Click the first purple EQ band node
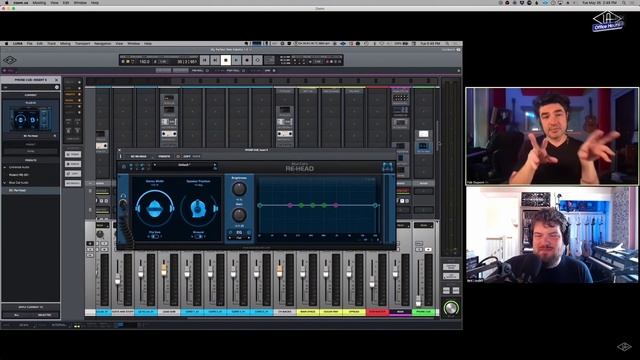 (290, 205)
